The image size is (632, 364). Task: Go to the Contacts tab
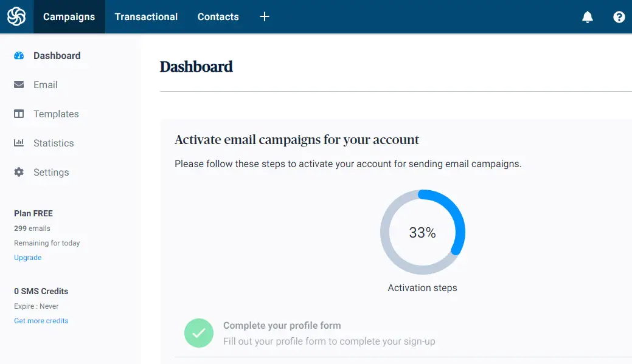(x=218, y=16)
